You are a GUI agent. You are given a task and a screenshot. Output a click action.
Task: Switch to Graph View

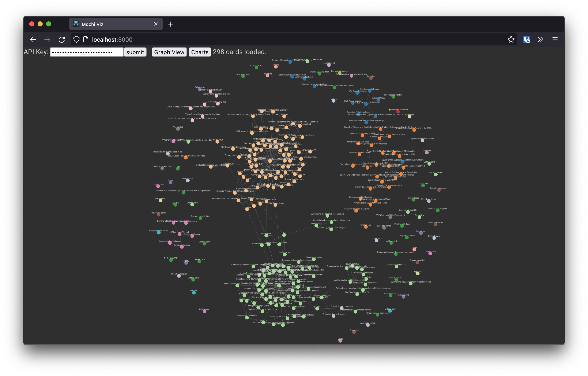(x=169, y=52)
